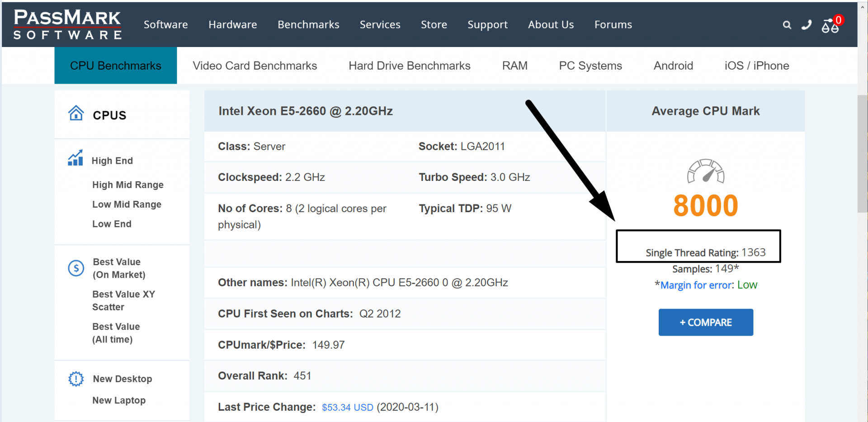Click the phone contact icon
The width and height of the screenshot is (868, 422).
coord(807,25)
